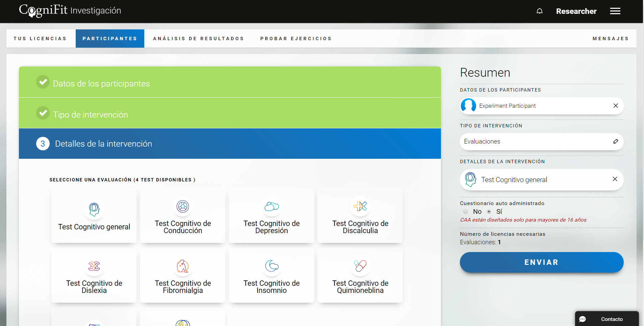Click the green check beside Datos de los participantes

43,82
